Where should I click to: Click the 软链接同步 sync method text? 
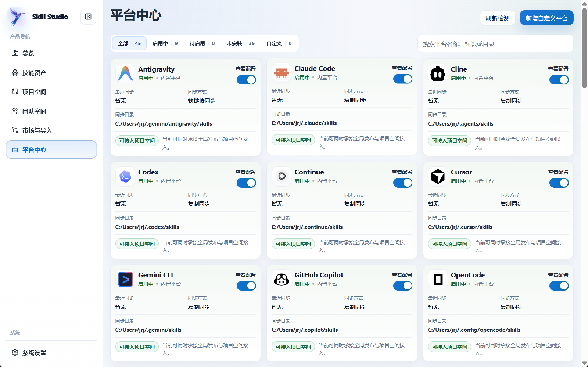(202, 101)
